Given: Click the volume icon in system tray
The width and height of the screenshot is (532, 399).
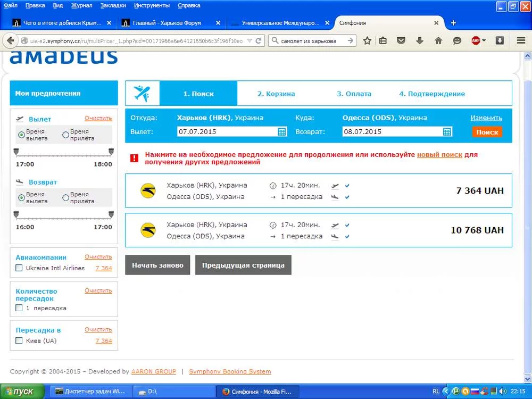Looking at the screenshot, I should [x=503, y=391].
